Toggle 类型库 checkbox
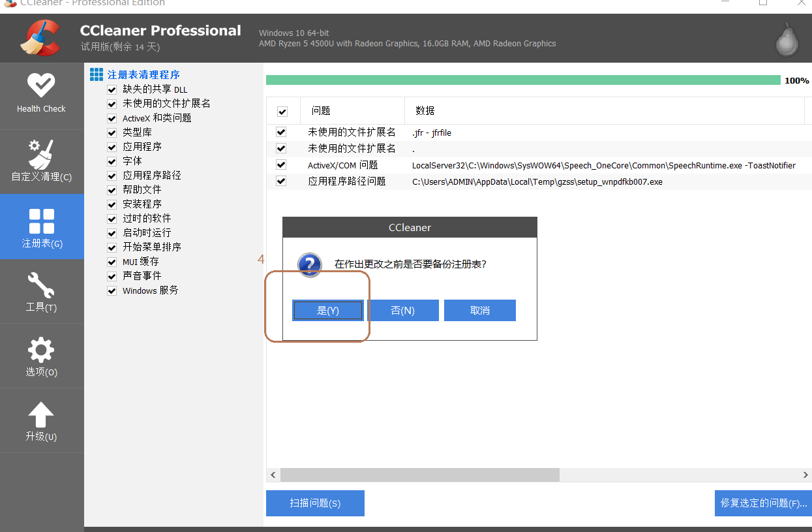Image resolution: width=812 pixels, height=532 pixels. [112, 133]
